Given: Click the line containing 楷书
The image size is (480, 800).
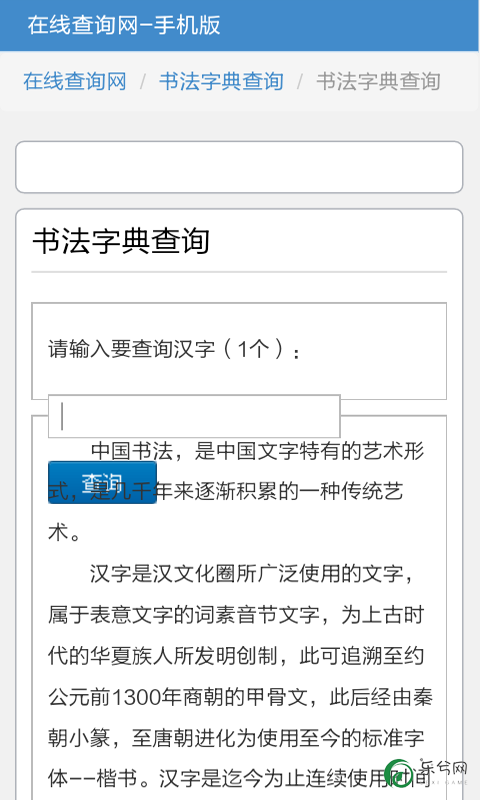Looking at the screenshot, I should point(239,779).
